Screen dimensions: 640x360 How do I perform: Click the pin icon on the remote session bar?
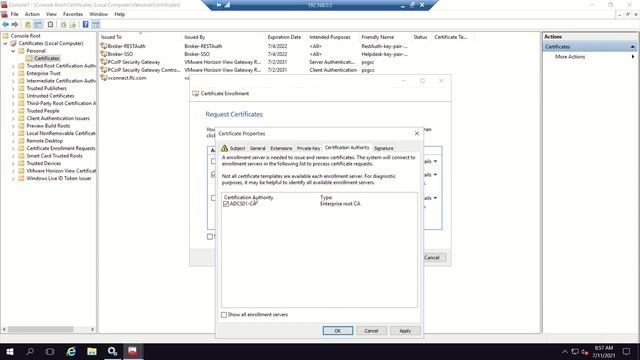pos(219,5)
